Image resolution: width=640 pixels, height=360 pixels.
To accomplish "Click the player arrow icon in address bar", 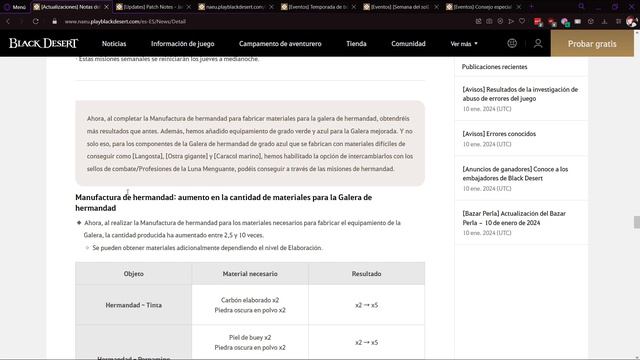I will pos(511,21).
